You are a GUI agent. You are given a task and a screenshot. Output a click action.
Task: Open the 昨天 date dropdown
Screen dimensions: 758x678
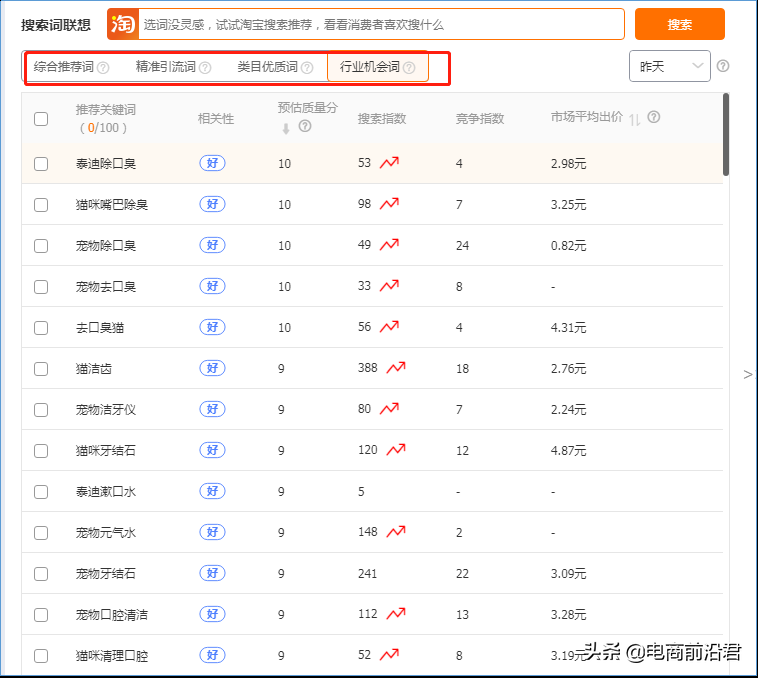click(670, 66)
